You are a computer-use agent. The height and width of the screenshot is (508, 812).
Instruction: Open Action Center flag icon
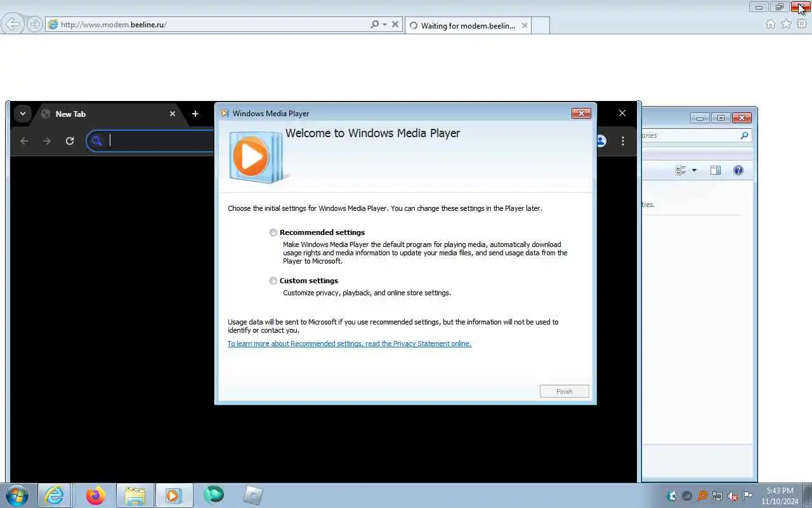tap(748, 496)
